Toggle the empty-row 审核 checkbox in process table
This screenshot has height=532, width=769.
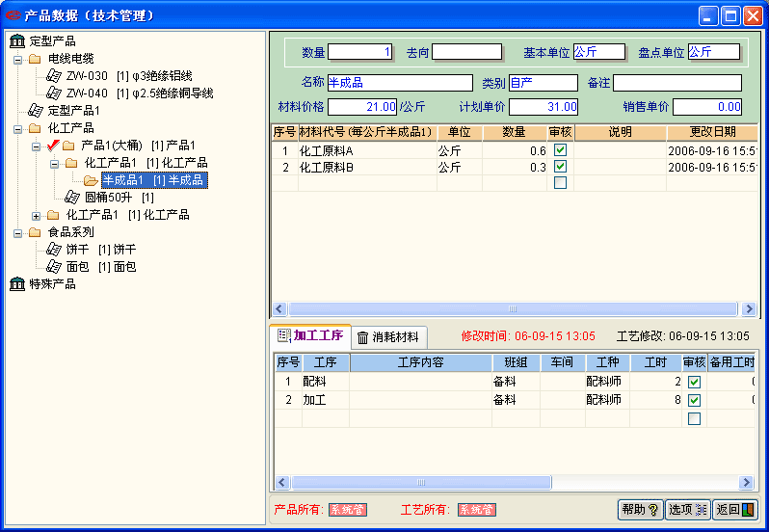pos(694,418)
